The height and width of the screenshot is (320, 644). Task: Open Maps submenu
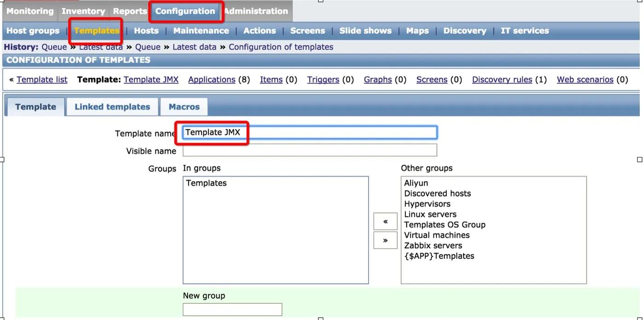(x=417, y=31)
